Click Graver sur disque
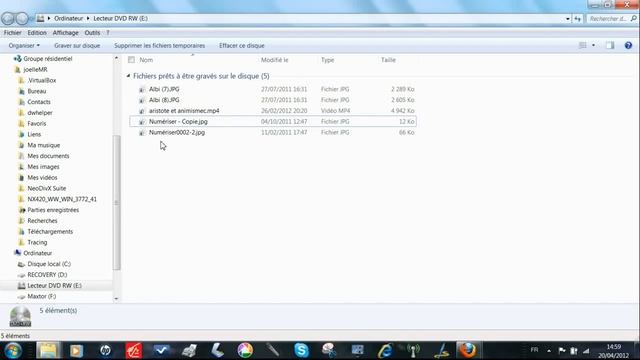Viewport: 640px width, 360px height. [x=77, y=46]
